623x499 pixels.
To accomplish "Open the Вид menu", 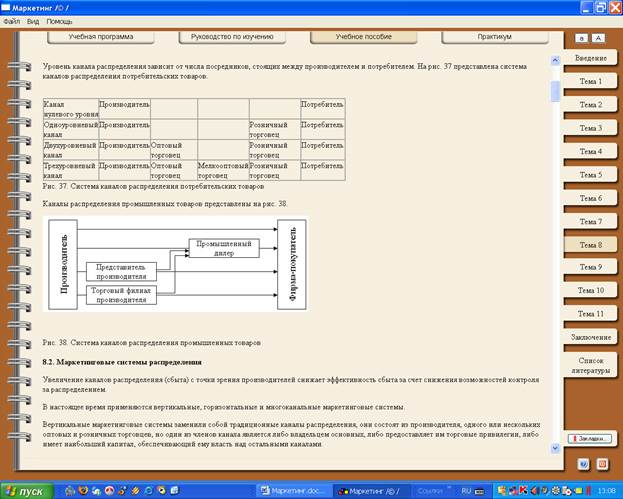I will coord(33,21).
